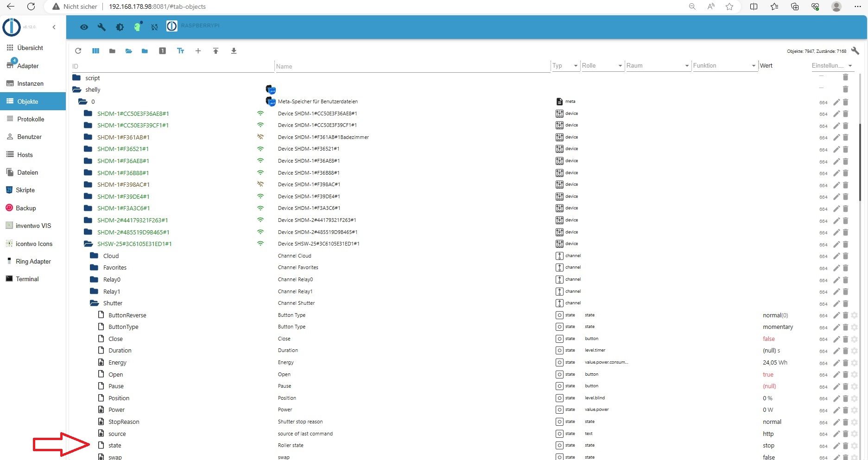
Task: Delete the script folder
Action: (845, 77)
